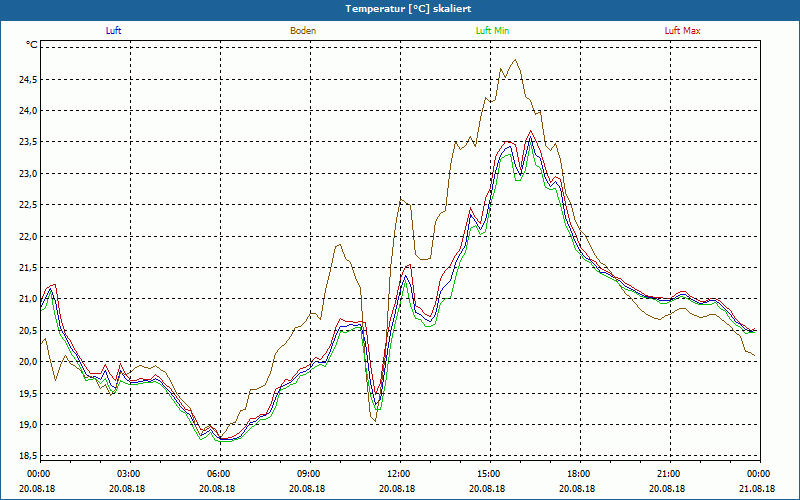
Task: Click the '°C' unit label on the y-axis
Action: (x=32, y=45)
